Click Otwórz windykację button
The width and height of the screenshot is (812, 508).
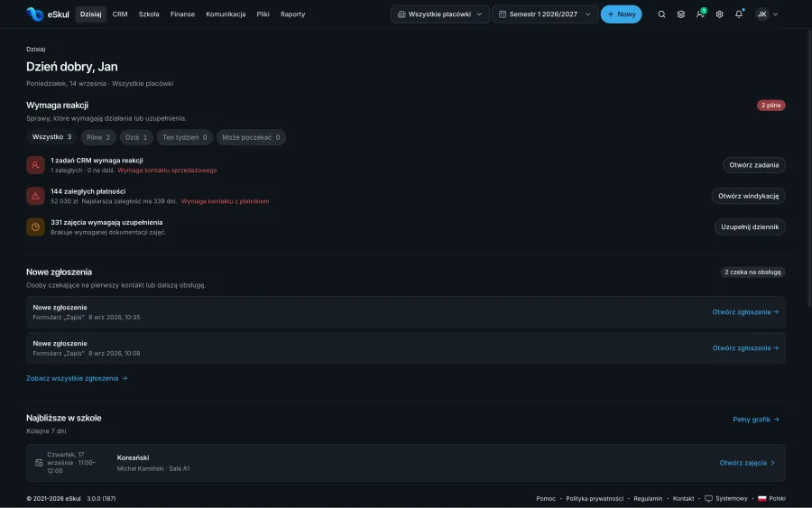[748, 196]
